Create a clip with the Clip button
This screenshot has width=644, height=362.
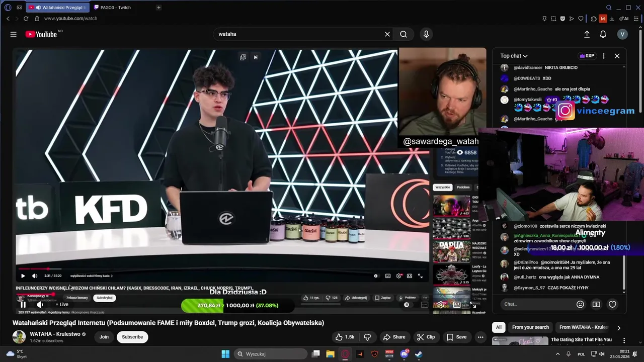[x=426, y=337]
